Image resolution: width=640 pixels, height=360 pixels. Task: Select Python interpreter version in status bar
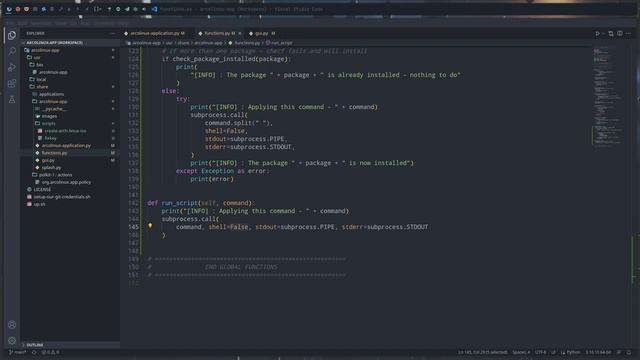(x=598, y=352)
